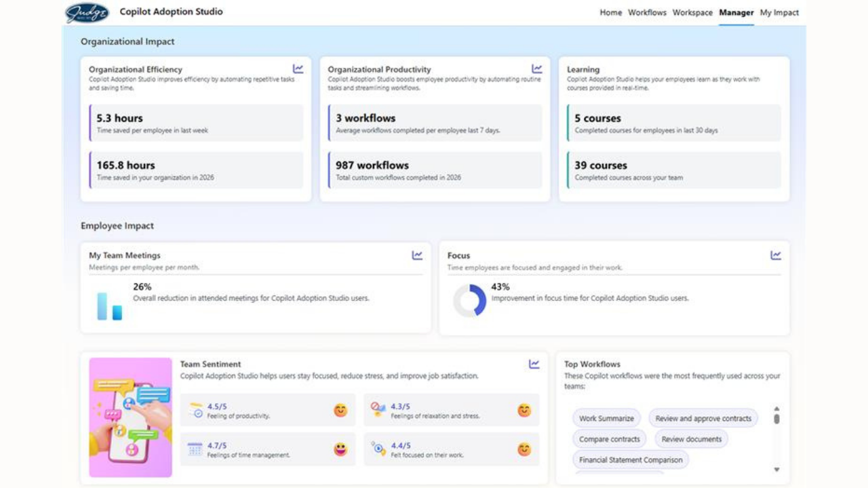Open trend chart icon on Focus card
868x488 pixels.
click(776, 256)
